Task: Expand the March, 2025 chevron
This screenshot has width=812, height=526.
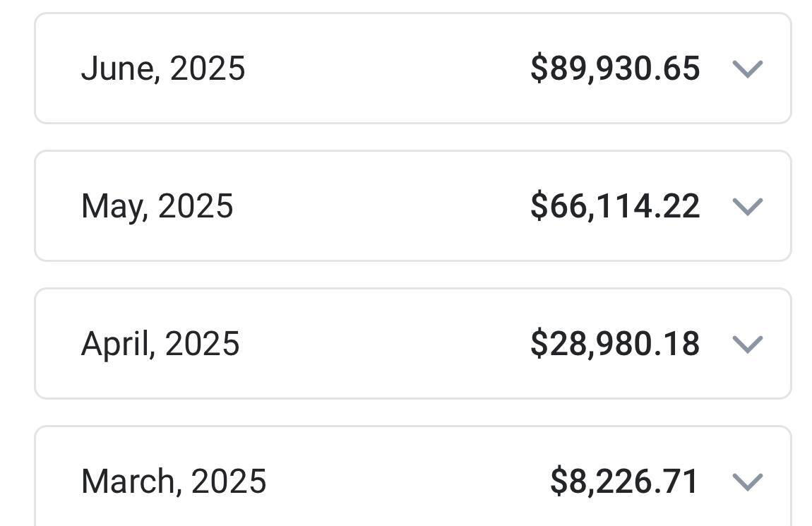Action: point(748,482)
